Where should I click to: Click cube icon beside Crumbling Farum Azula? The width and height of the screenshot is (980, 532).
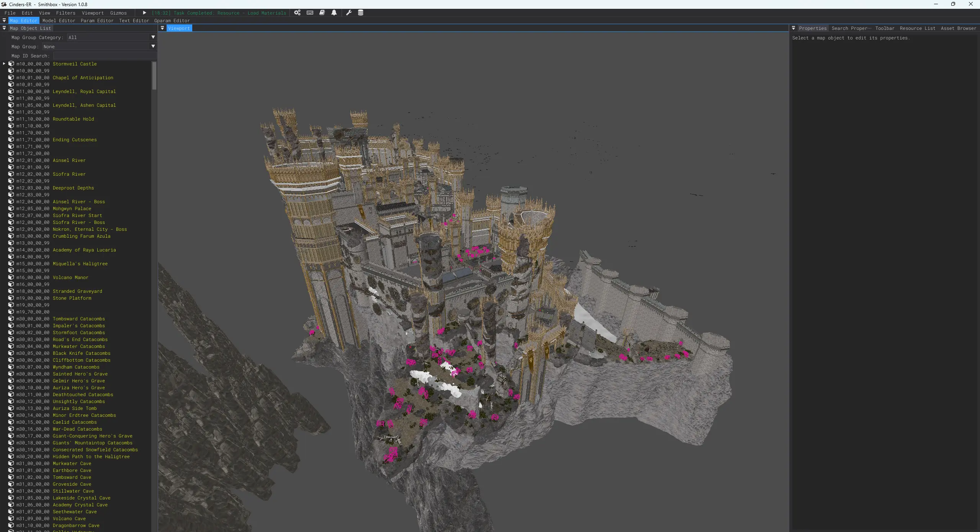pos(11,236)
